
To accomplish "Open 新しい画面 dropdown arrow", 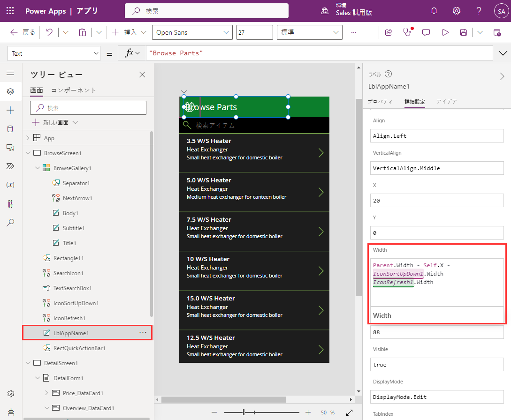I will click(75, 122).
